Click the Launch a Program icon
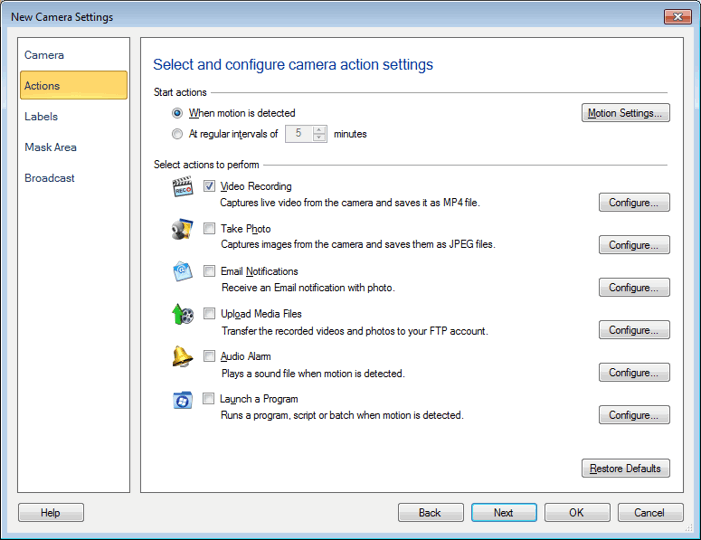This screenshot has height=540, width=701. coord(182,400)
